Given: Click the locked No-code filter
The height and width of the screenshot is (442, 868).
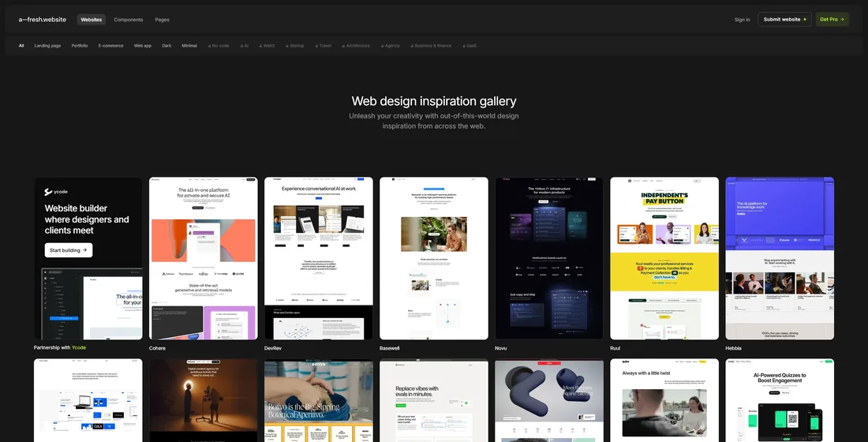Looking at the screenshot, I should pos(219,46).
